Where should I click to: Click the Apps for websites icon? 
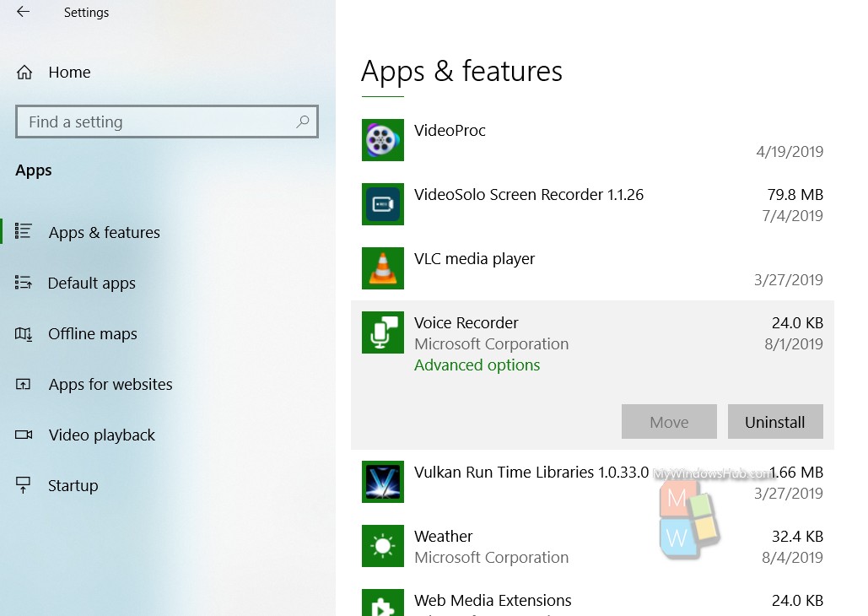tap(24, 384)
